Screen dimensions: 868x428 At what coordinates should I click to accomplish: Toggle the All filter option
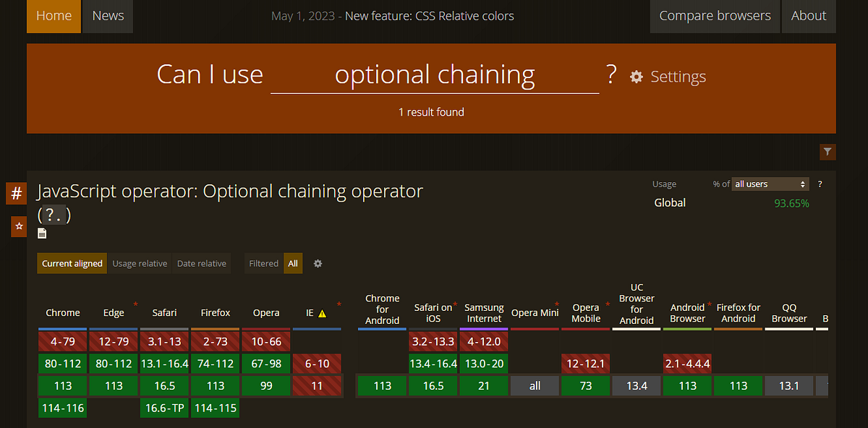pos(293,263)
